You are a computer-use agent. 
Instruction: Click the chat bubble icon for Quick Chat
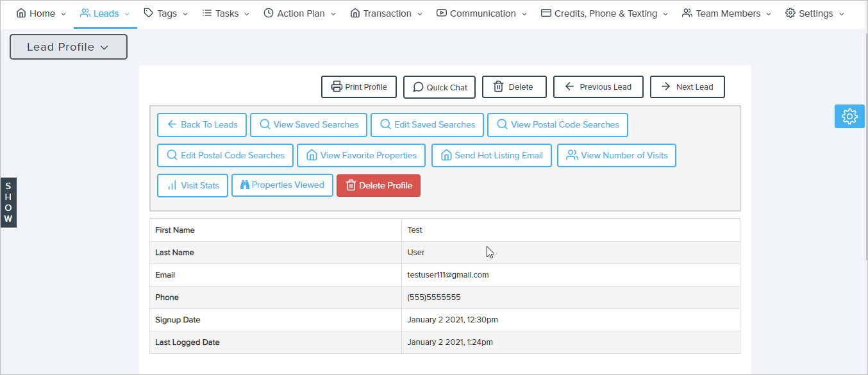coord(418,87)
